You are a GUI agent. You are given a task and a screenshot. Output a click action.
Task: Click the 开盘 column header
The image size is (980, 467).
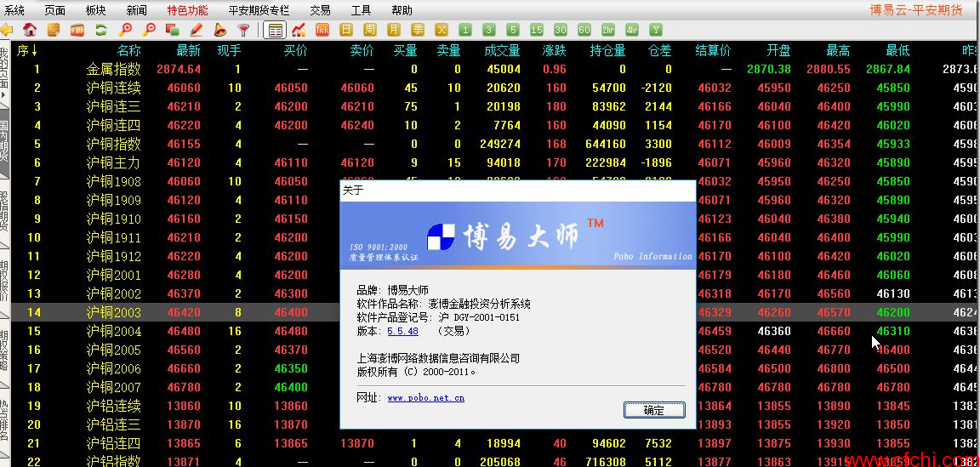pyautogui.click(x=778, y=50)
